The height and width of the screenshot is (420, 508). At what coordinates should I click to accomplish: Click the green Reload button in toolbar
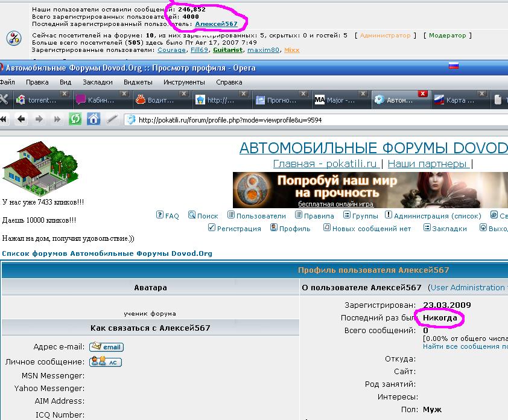click(75, 119)
